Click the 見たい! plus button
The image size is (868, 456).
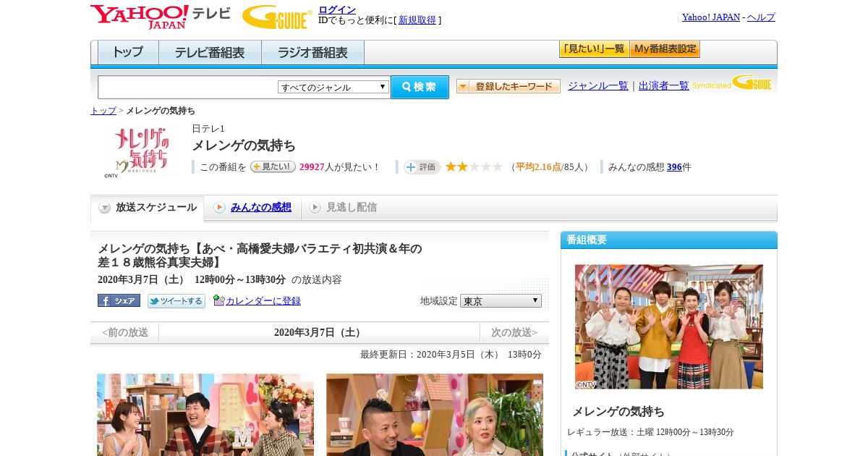point(273,166)
